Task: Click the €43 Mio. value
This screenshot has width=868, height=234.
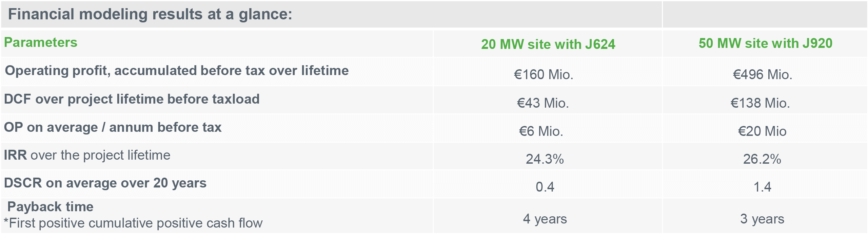Action: pyautogui.click(x=543, y=103)
